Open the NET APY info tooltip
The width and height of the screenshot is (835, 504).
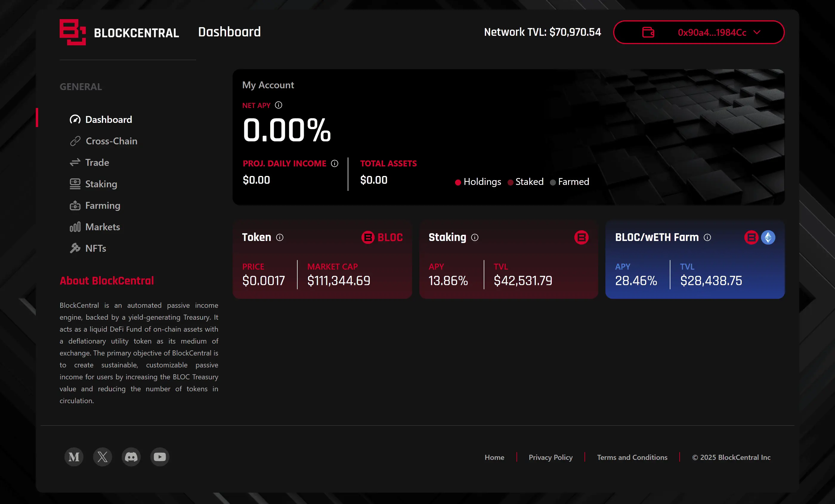coord(279,105)
